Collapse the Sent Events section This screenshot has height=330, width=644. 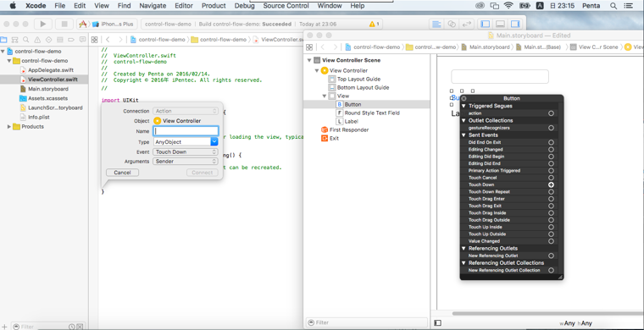coord(464,135)
